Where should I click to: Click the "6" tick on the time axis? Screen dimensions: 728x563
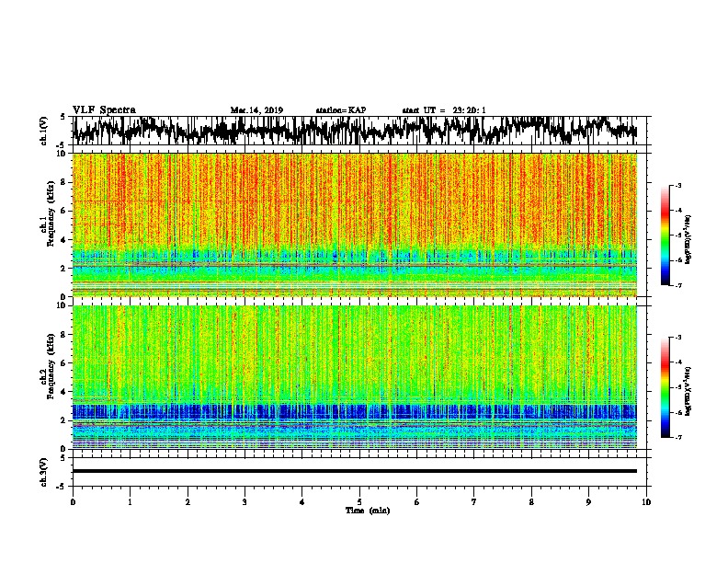coord(417,502)
